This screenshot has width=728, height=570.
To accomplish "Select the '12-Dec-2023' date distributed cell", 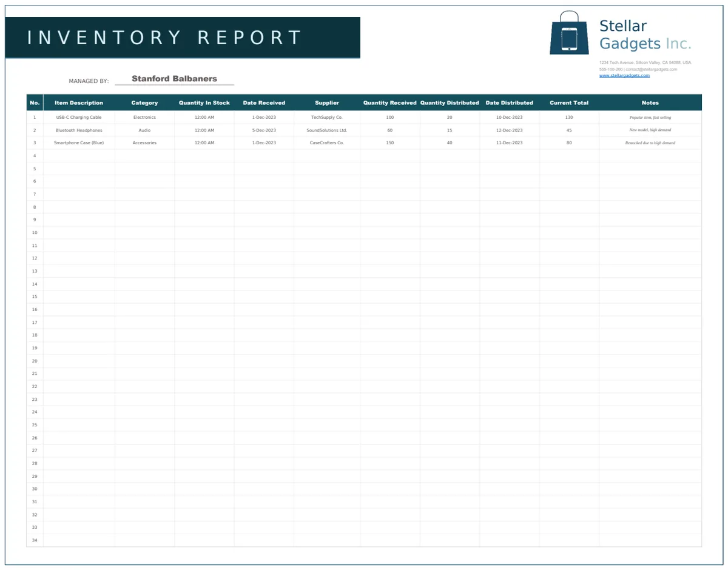I will pyautogui.click(x=510, y=130).
